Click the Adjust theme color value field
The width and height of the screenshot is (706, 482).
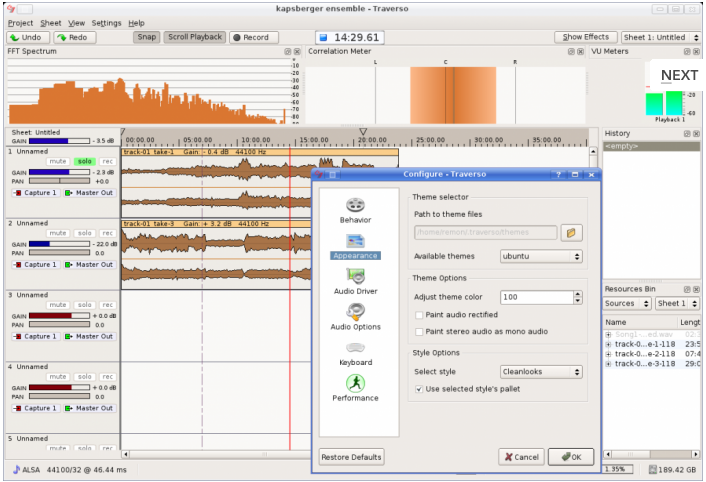537,297
